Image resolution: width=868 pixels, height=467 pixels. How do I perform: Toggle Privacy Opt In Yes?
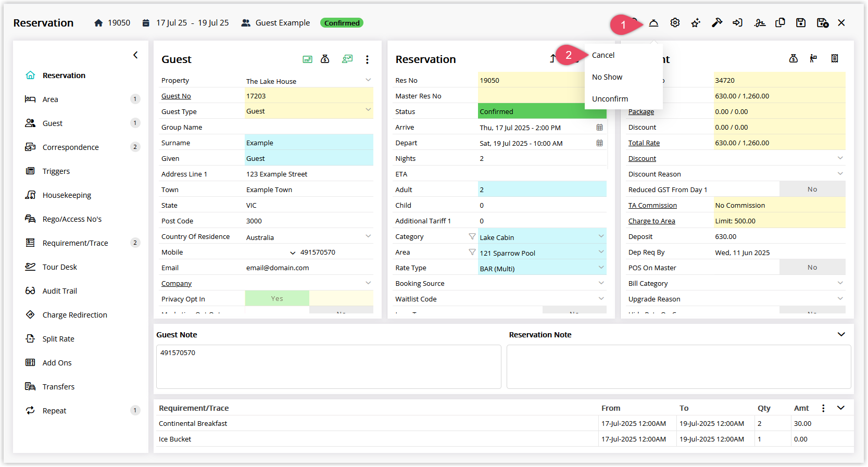(277, 298)
